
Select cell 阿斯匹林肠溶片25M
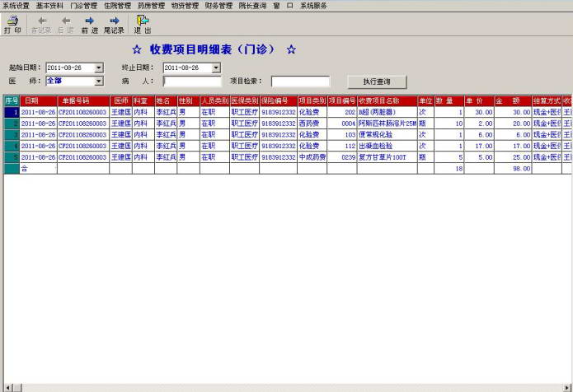click(387, 124)
